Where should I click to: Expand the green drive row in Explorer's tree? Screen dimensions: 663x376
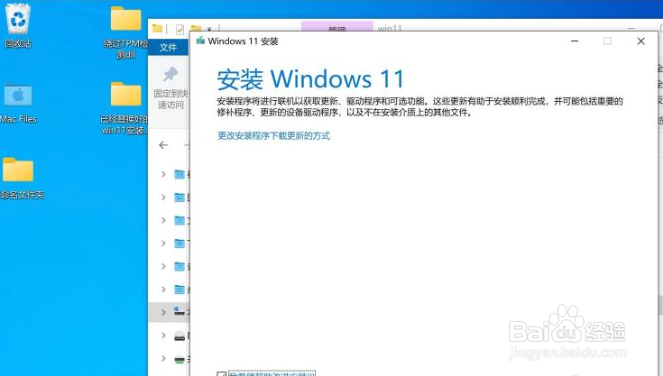pyautogui.click(x=163, y=359)
